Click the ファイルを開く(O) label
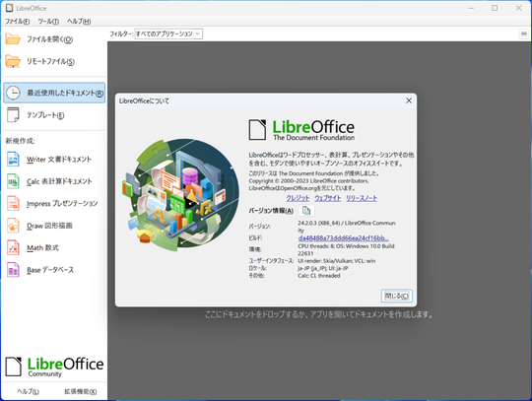The image size is (532, 401). [50, 39]
